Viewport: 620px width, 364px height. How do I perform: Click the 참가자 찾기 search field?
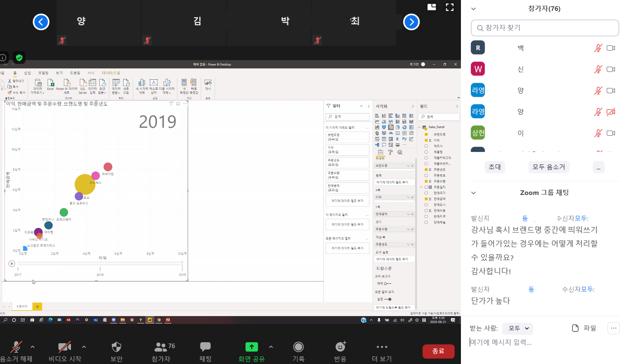tap(545, 28)
